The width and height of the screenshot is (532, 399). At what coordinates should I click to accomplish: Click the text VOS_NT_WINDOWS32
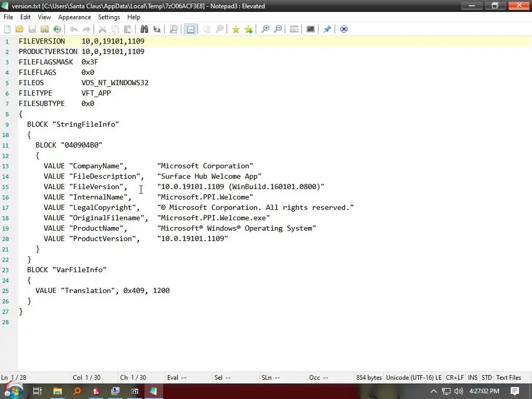coord(115,83)
